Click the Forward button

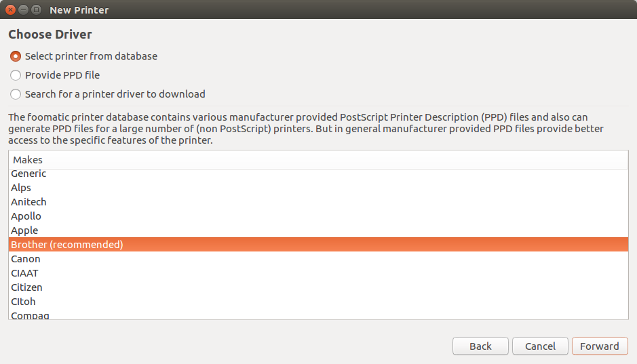(x=600, y=346)
